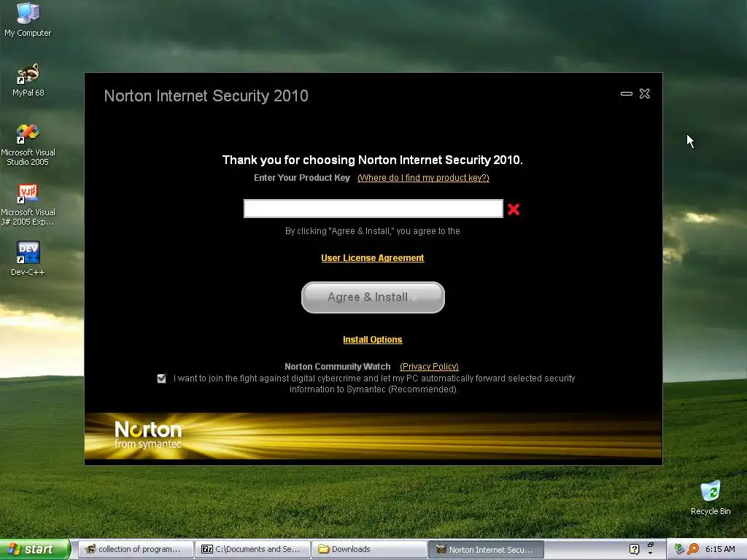Open the My Computer desktop icon
This screenshot has width=747, height=560.
point(28,19)
